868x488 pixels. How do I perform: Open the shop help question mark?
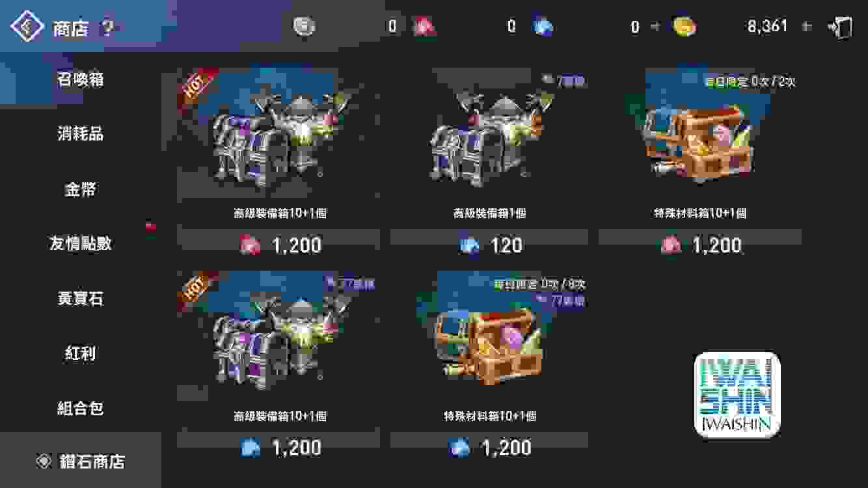pyautogui.click(x=107, y=28)
